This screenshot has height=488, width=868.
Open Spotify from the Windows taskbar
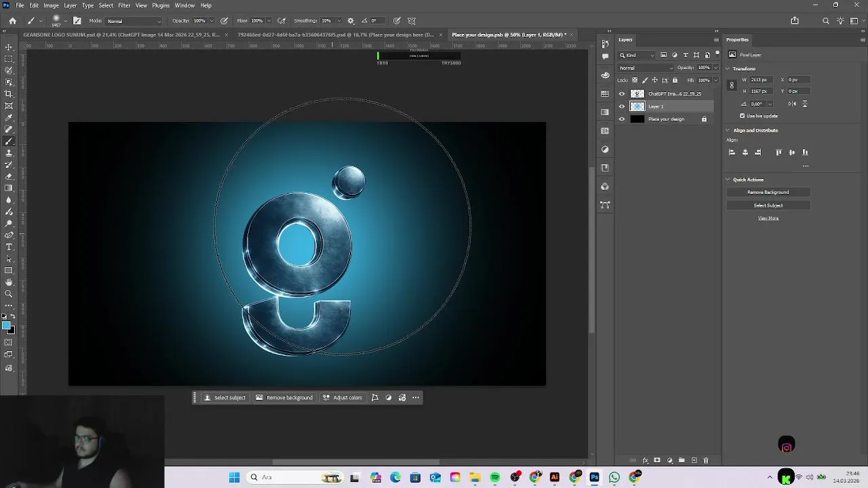coord(495,478)
